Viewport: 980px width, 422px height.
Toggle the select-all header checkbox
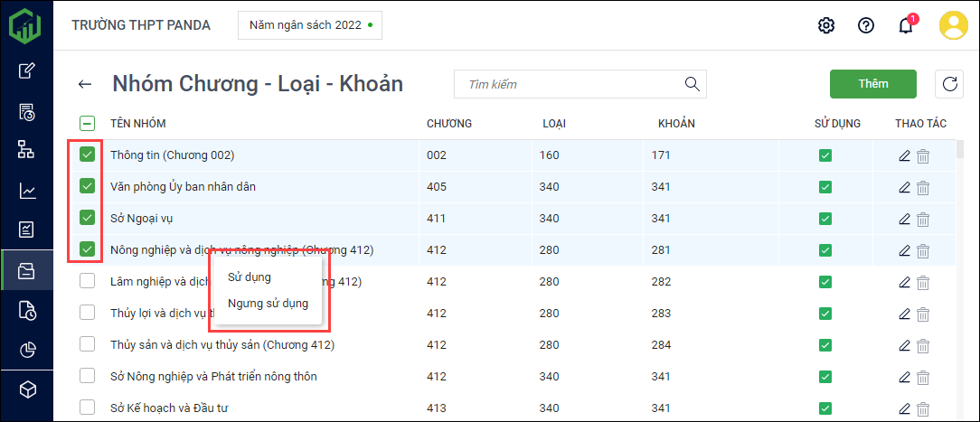[88, 124]
